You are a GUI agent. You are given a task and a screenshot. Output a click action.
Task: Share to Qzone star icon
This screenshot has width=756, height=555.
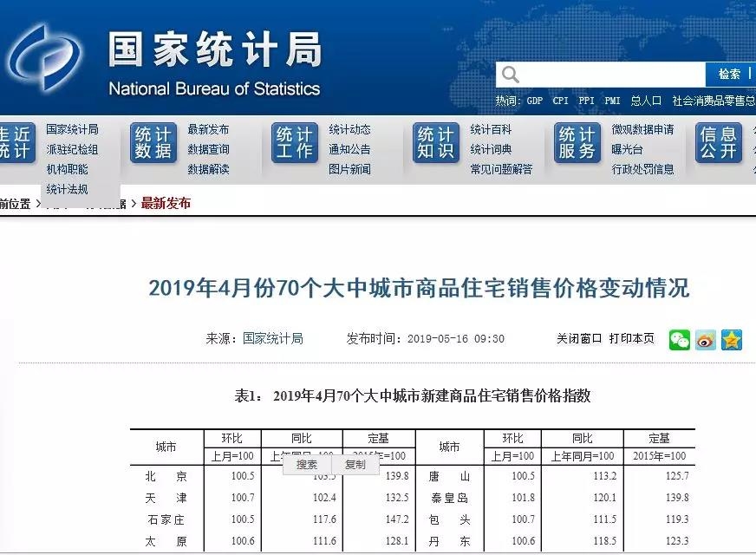(x=732, y=340)
